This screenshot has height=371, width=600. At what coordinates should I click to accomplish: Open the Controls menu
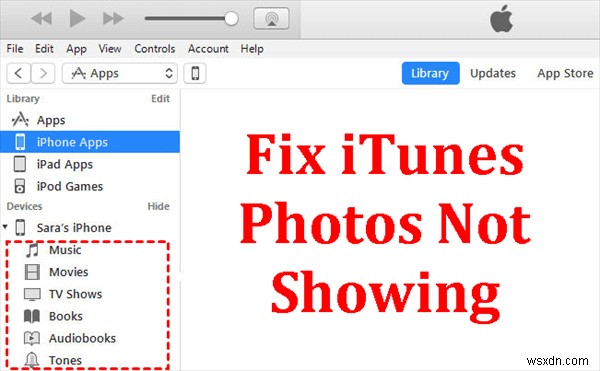click(155, 49)
